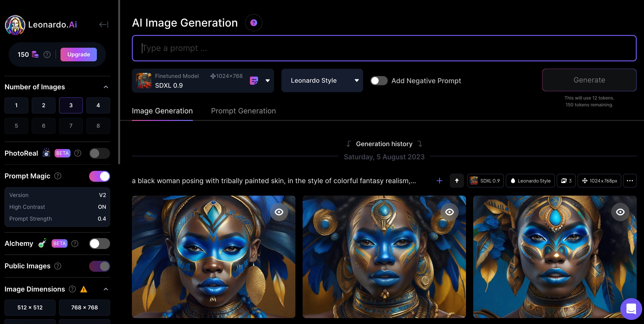Click the token balance help icon

[47, 55]
